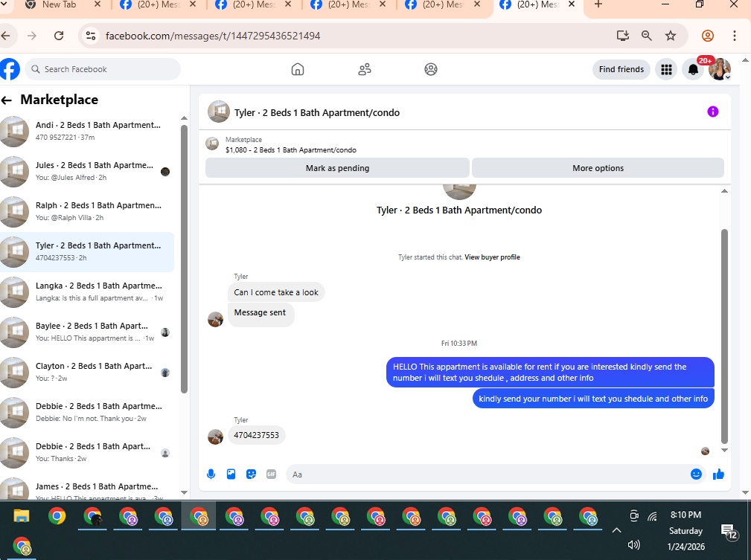Click the install app icon in address bar
This screenshot has width=751, height=560.
622,36
